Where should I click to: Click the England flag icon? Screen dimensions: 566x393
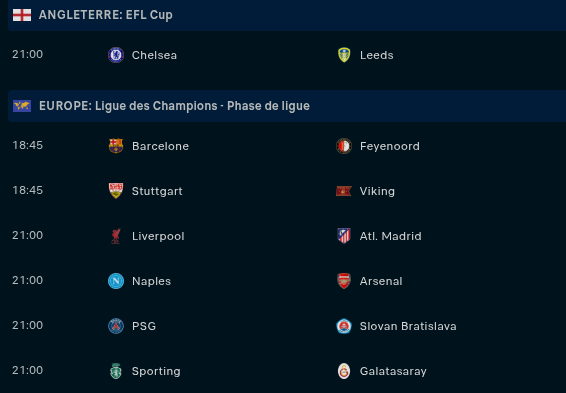click(22, 15)
